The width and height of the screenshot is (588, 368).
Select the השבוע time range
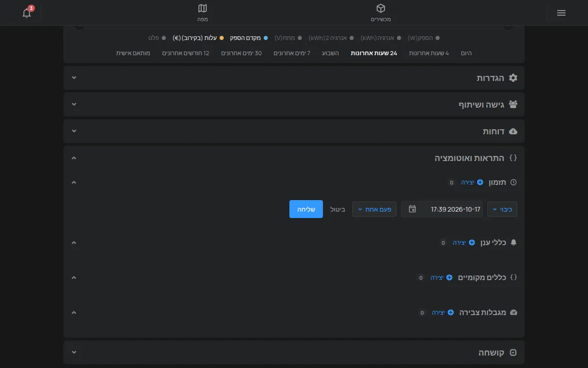pyautogui.click(x=330, y=53)
